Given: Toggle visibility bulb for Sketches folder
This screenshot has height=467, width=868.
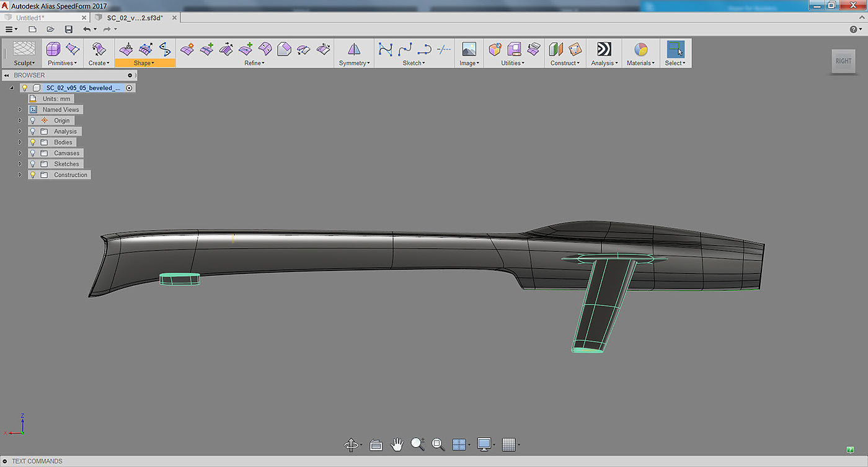Looking at the screenshot, I should [x=33, y=164].
